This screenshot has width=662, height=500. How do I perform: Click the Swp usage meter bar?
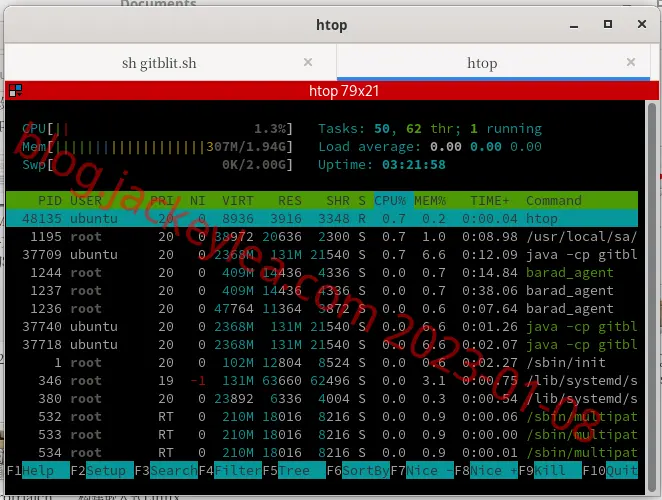click(x=157, y=164)
